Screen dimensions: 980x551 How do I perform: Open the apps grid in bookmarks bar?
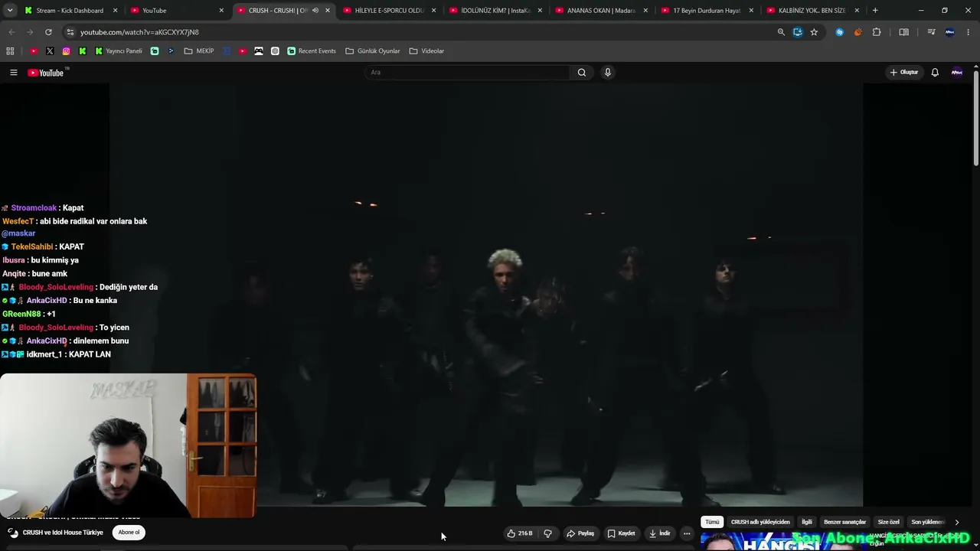point(10,51)
